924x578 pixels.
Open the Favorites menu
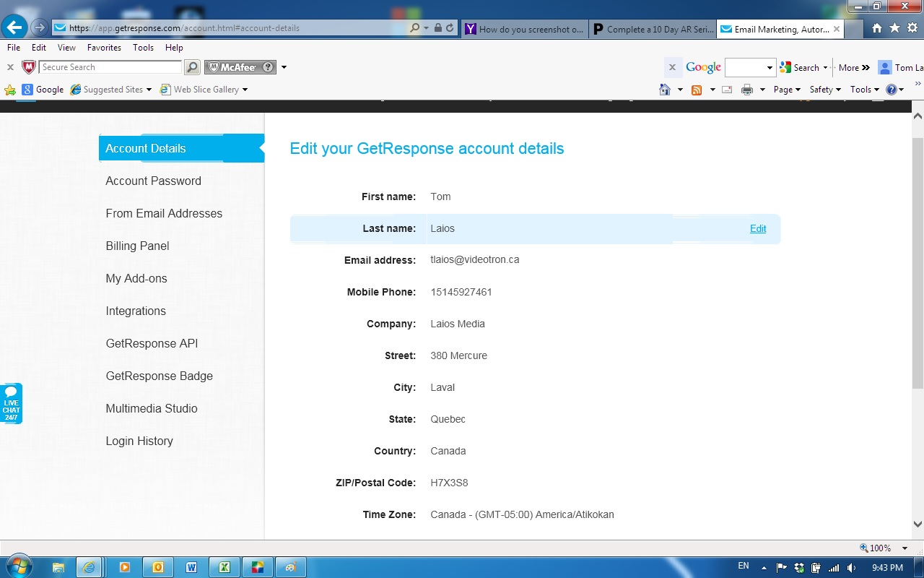[104, 48]
